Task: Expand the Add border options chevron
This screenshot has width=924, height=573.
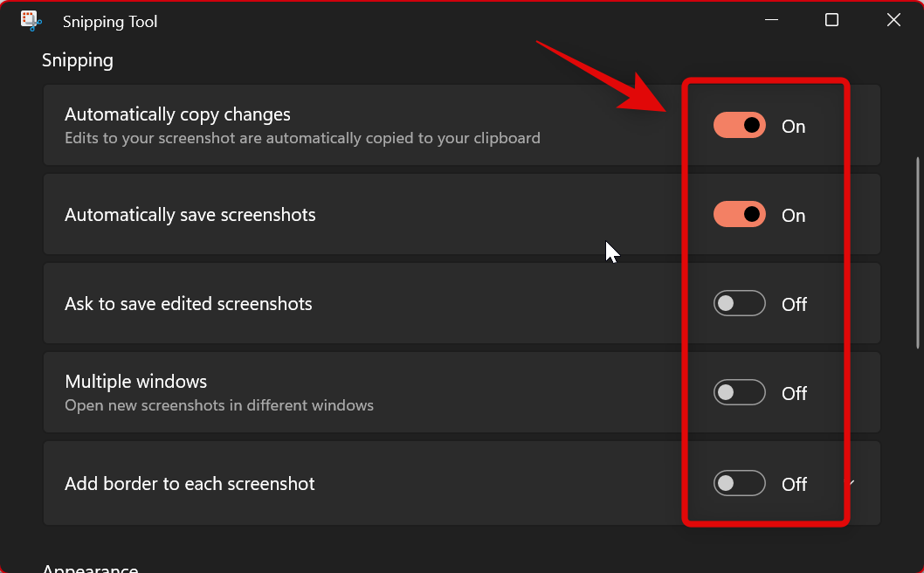Action: click(x=852, y=483)
